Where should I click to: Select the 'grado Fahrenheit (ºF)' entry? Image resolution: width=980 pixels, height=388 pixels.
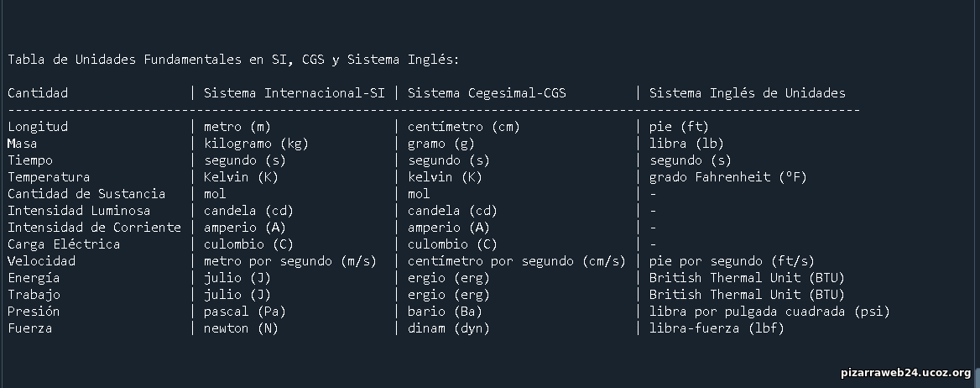click(728, 177)
